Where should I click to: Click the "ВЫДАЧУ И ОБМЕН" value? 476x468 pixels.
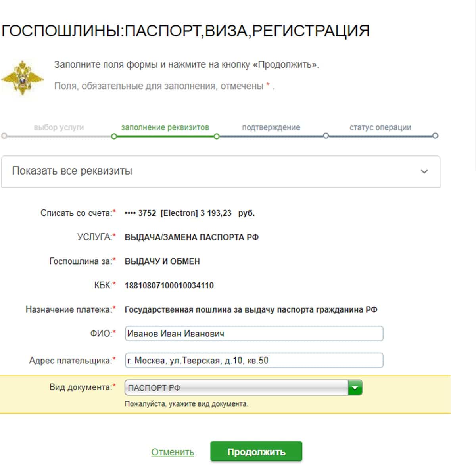162,261
